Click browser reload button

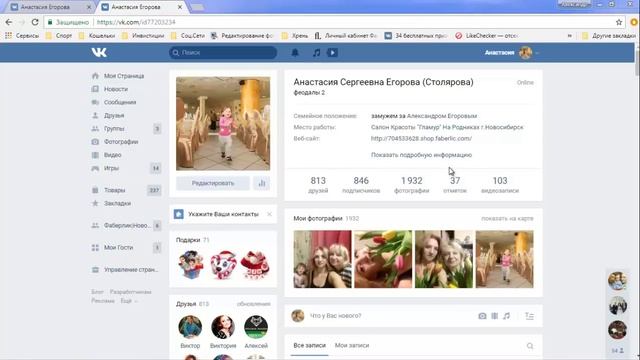[35, 22]
